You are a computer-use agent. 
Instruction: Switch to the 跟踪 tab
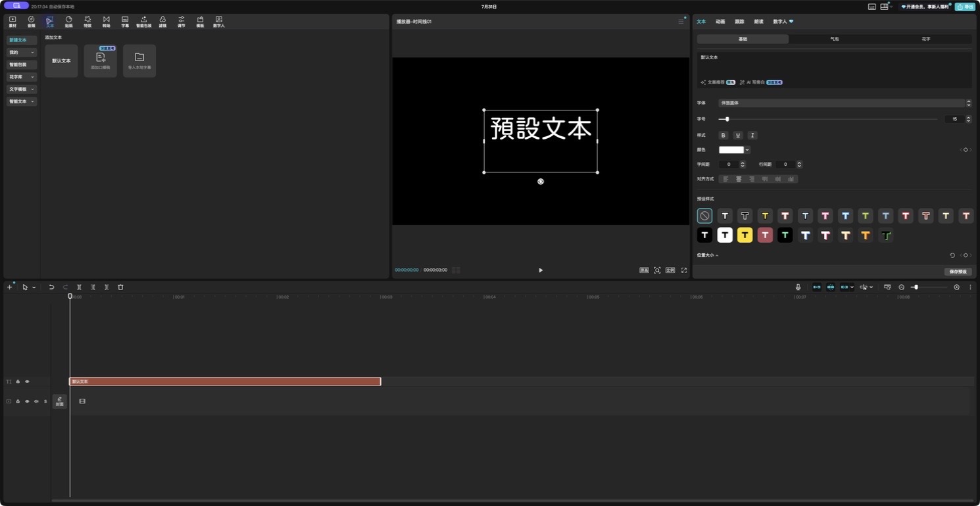click(x=739, y=22)
